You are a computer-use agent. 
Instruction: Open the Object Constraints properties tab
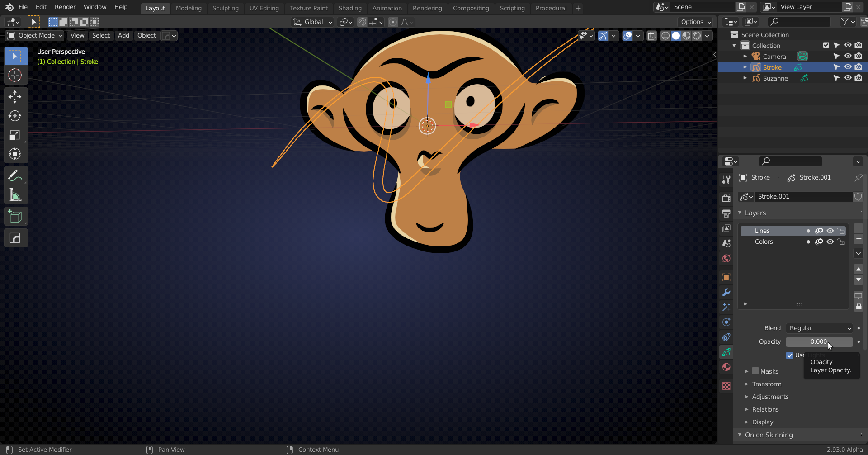(726, 337)
